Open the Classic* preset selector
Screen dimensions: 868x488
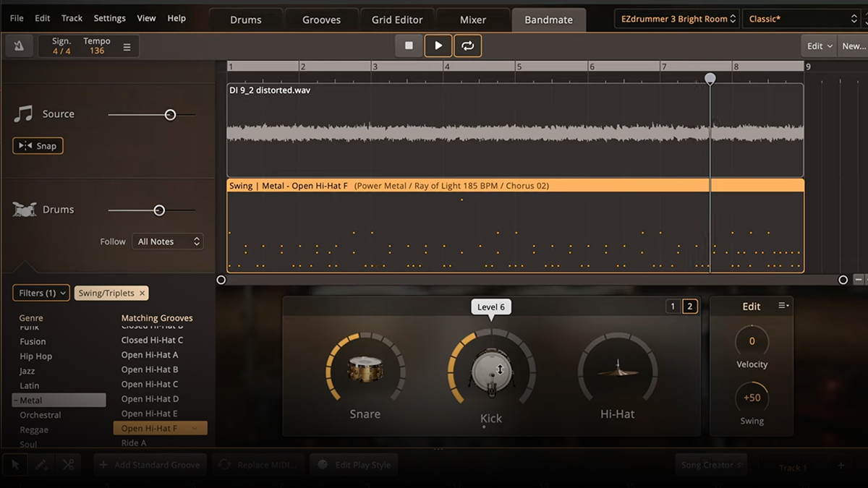801,19
